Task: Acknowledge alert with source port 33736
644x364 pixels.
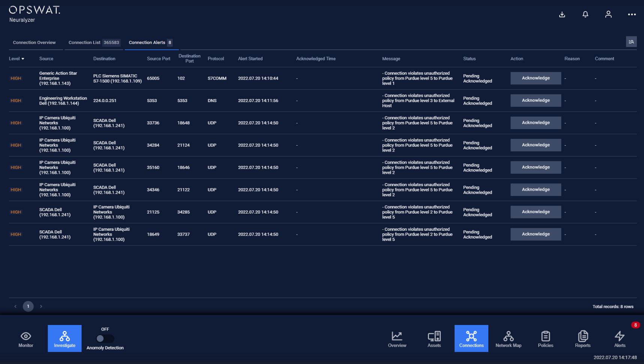Action: 536,123
